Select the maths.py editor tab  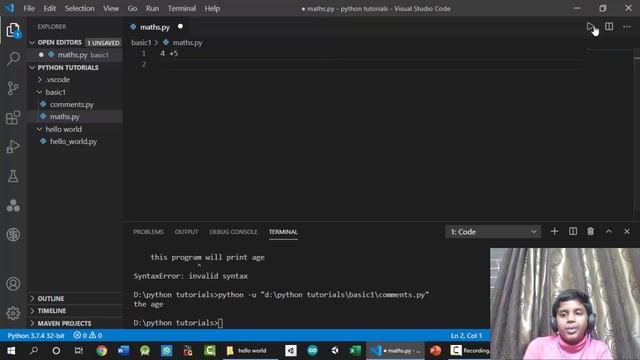(x=157, y=27)
